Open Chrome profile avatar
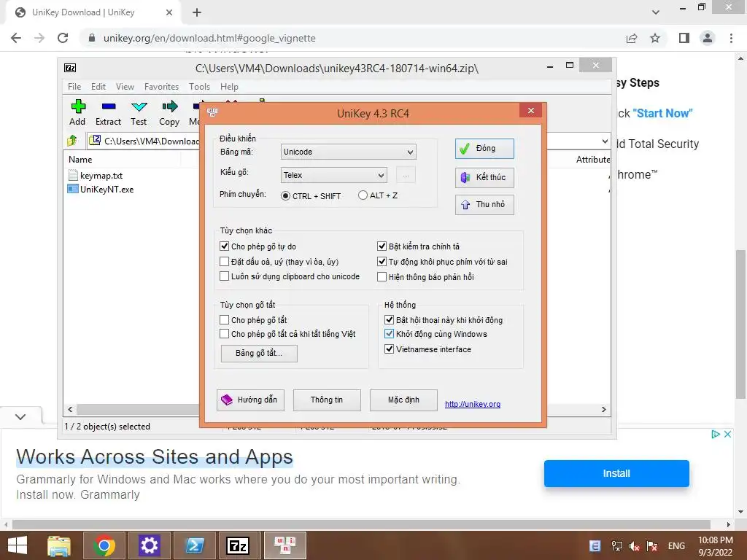 (x=708, y=38)
